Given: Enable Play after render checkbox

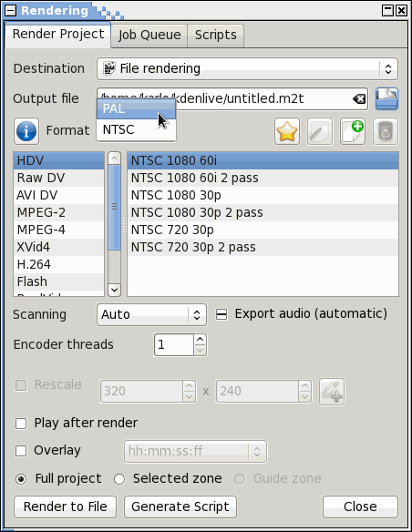Looking at the screenshot, I should click(21, 424).
